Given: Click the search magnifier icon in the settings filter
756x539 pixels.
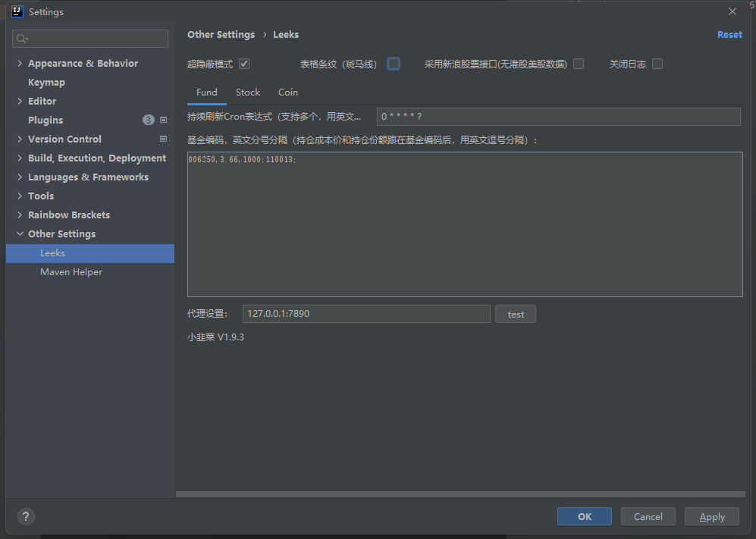Looking at the screenshot, I should coord(22,39).
